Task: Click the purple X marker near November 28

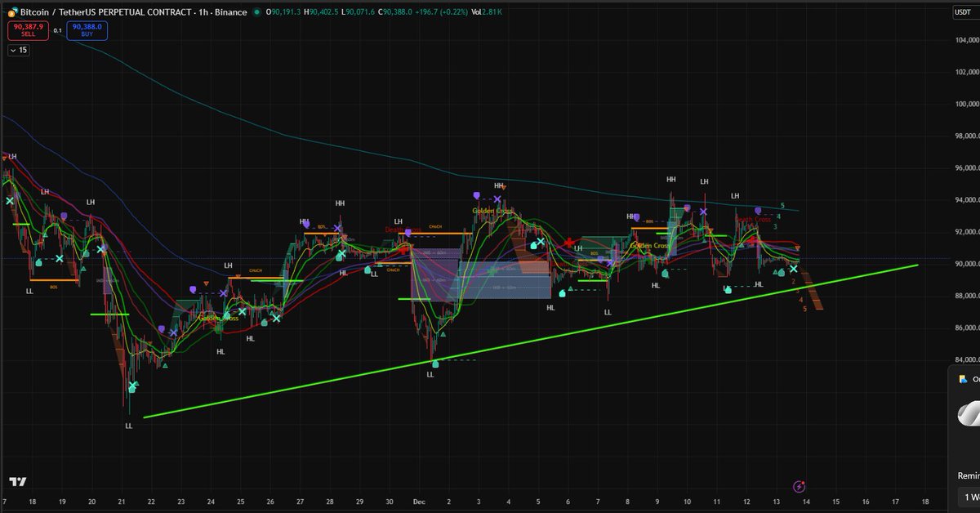Action: [338, 229]
